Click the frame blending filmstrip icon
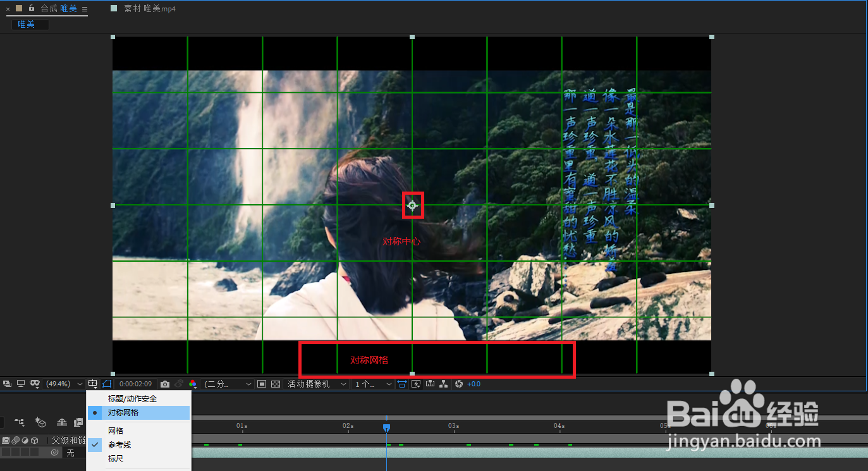The image size is (868, 471). coord(78,422)
